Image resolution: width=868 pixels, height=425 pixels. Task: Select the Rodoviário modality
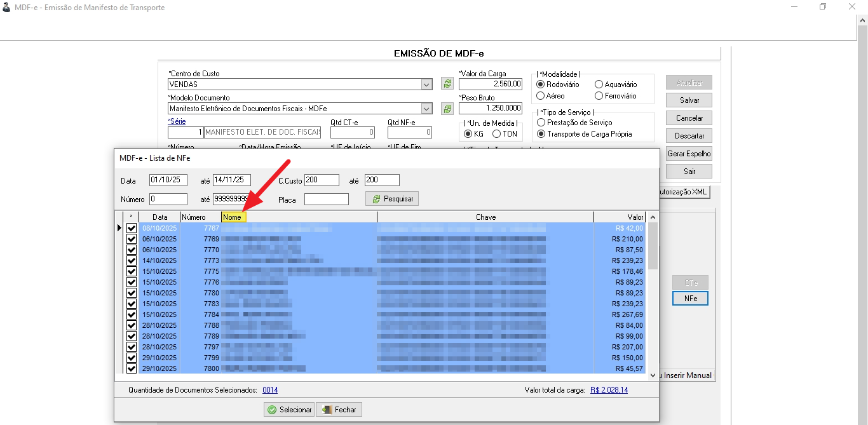541,84
